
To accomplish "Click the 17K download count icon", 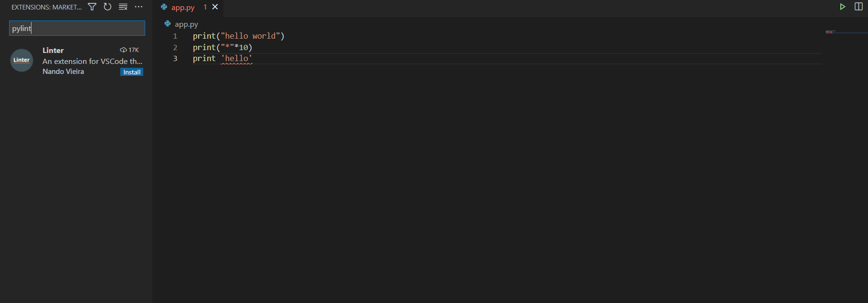I will coord(123,50).
